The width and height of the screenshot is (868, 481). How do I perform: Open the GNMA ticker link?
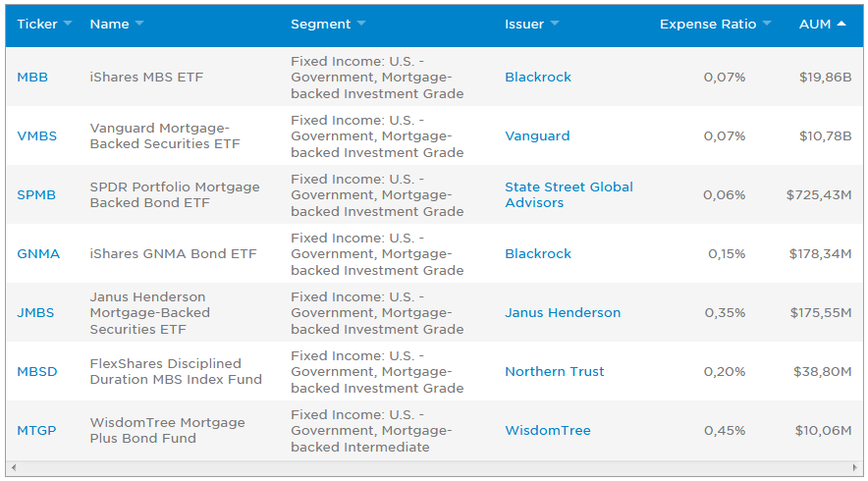38,253
